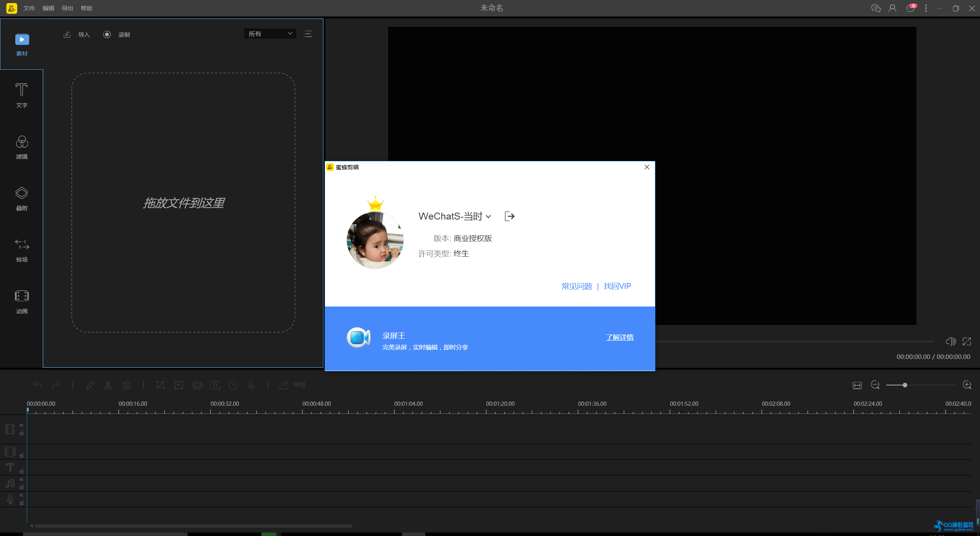Expand the 所有 media filter dropdown
980x536 pixels.
click(270, 34)
